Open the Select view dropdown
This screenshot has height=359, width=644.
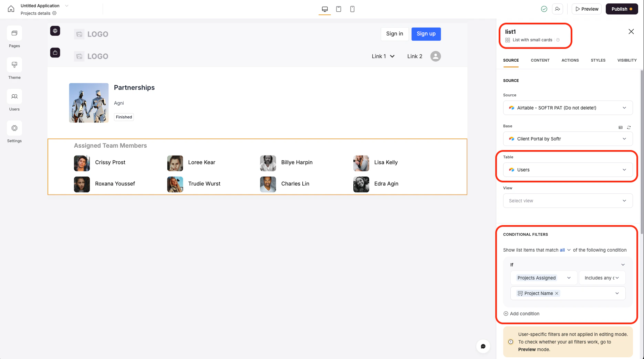[568, 201]
